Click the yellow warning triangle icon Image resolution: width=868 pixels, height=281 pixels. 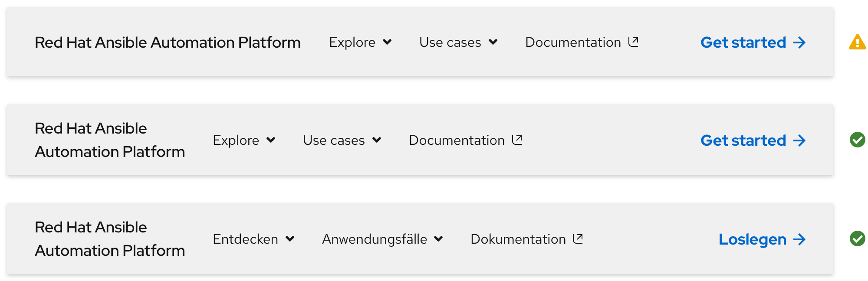click(x=857, y=42)
